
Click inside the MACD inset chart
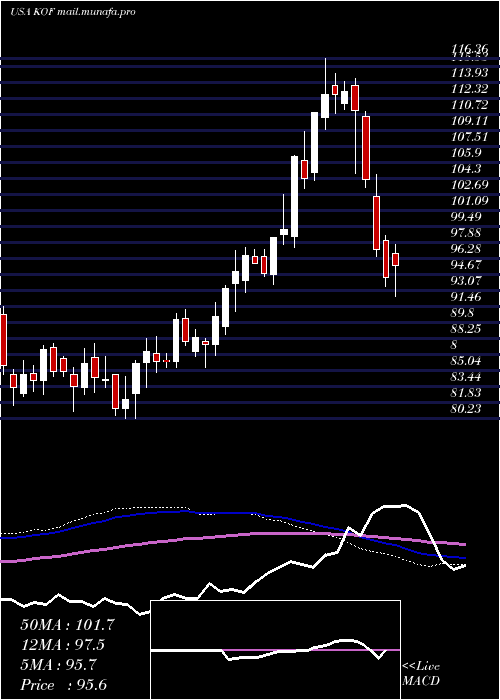tap(275, 650)
